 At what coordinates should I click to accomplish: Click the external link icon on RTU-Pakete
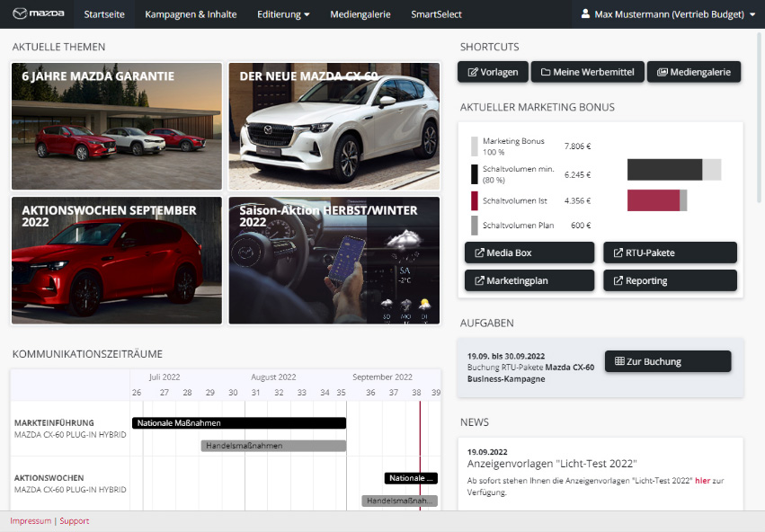click(618, 253)
